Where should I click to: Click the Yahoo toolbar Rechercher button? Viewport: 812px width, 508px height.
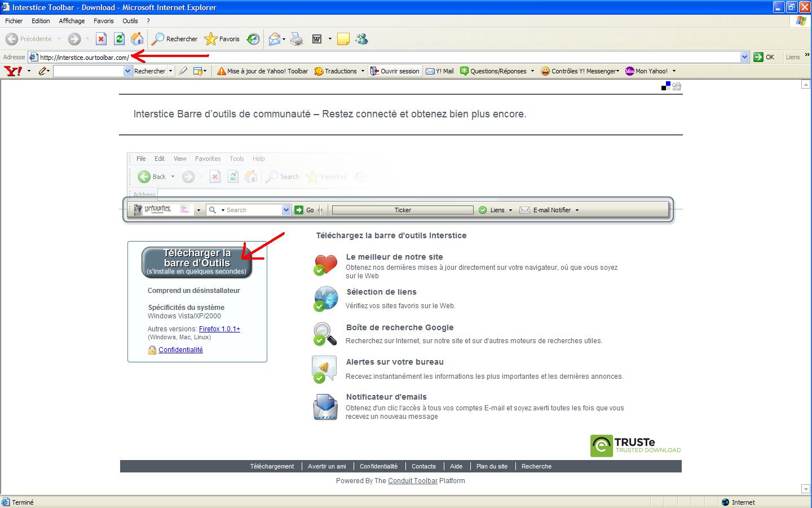pyautogui.click(x=150, y=71)
